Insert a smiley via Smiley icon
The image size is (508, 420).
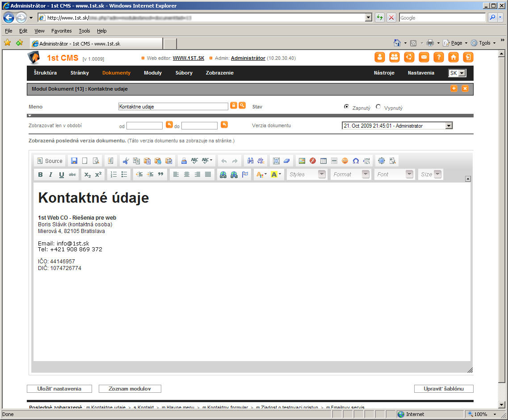pyautogui.click(x=345, y=161)
